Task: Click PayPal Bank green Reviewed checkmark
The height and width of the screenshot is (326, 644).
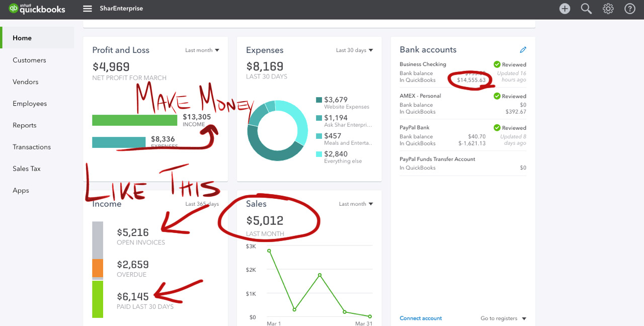Action: point(497,128)
